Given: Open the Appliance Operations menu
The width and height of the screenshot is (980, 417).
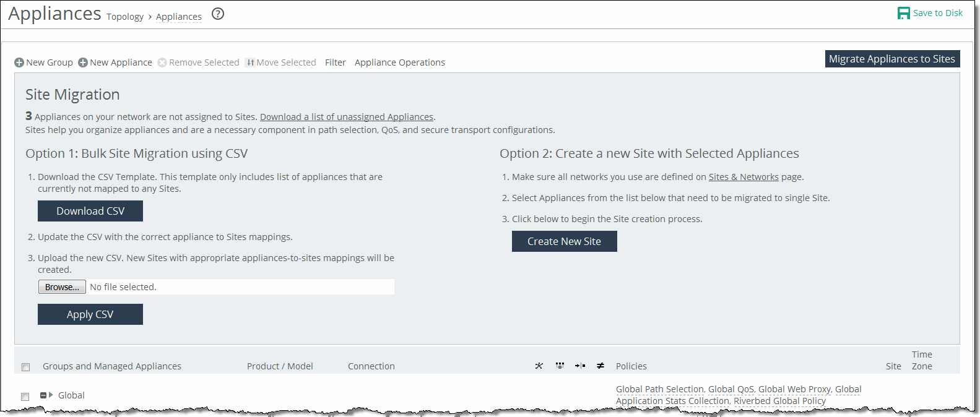Looking at the screenshot, I should (399, 62).
